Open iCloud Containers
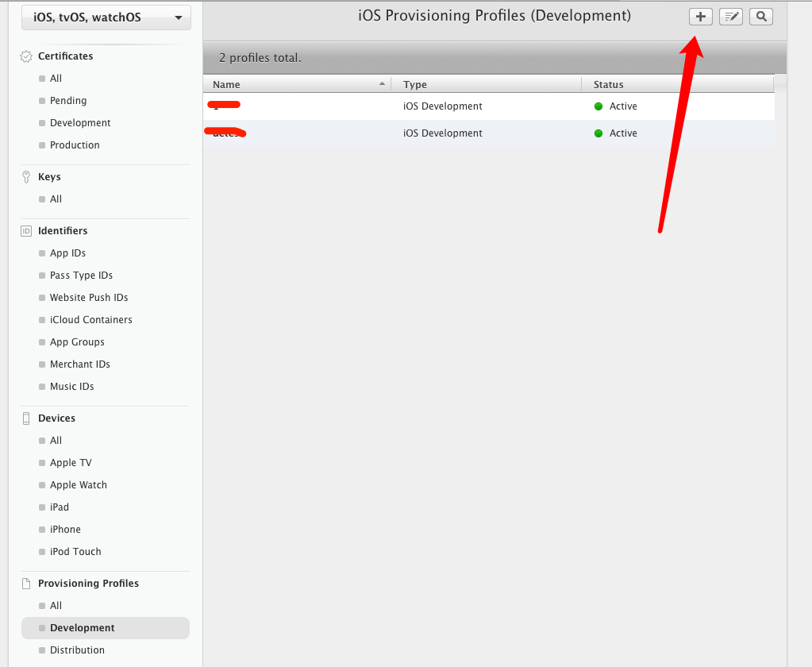The width and height of the screenshot is (812, 667). point(90,320)
